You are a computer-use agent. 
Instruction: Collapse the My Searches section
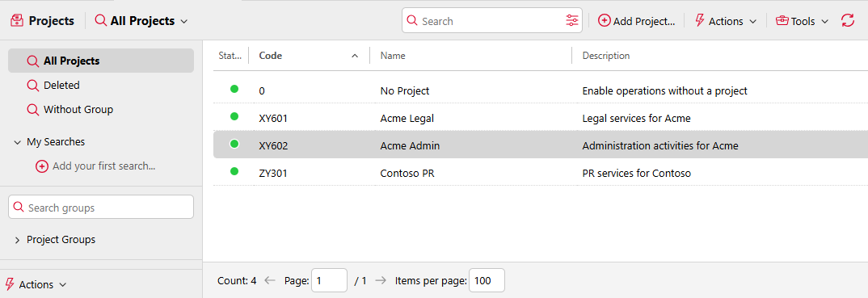[17, 142]
